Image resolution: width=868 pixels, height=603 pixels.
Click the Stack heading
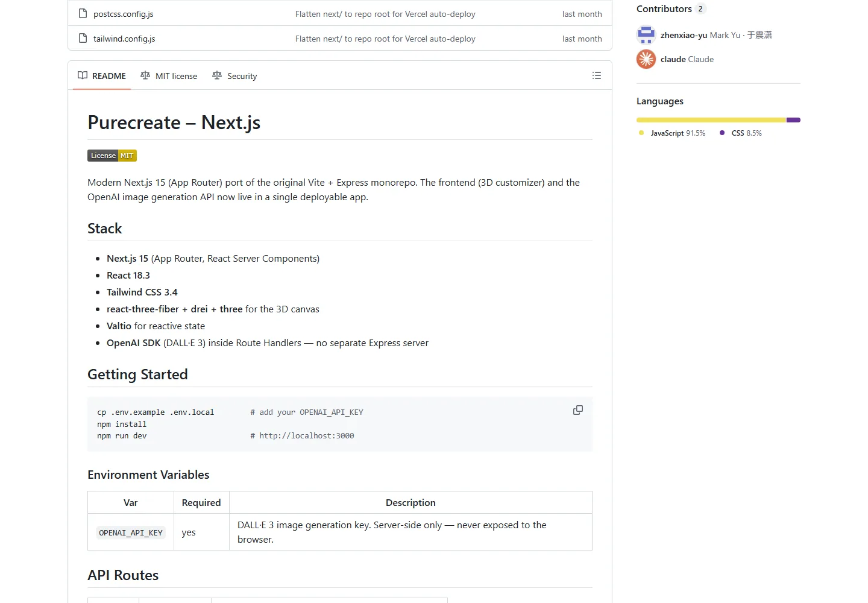(x=104, y=229)
